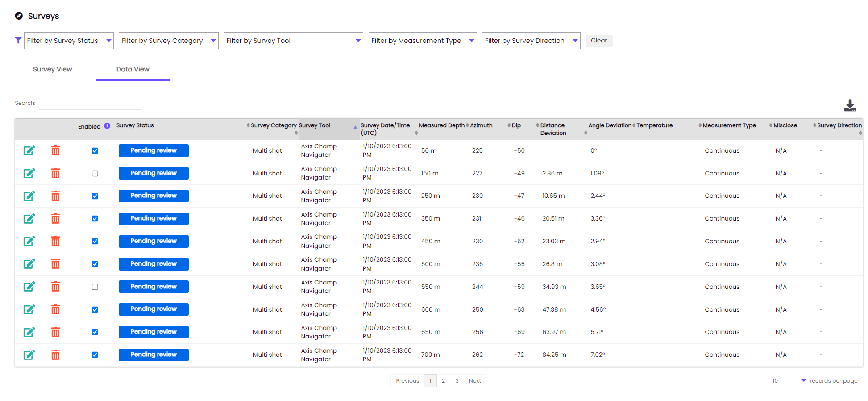The image size is (868, 401).
Task: Uncheck Enabled for the 250 m row
Action: coord(95,196)
